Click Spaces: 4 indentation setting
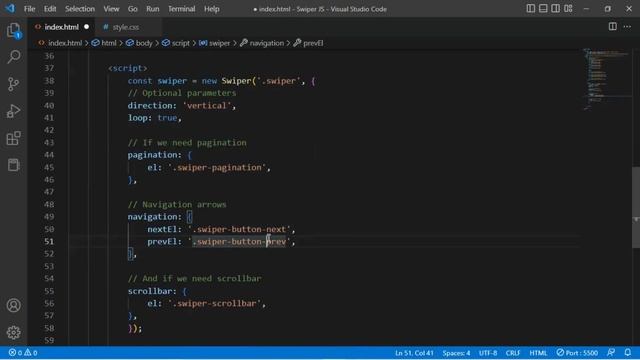 click(x=456, y=353)
